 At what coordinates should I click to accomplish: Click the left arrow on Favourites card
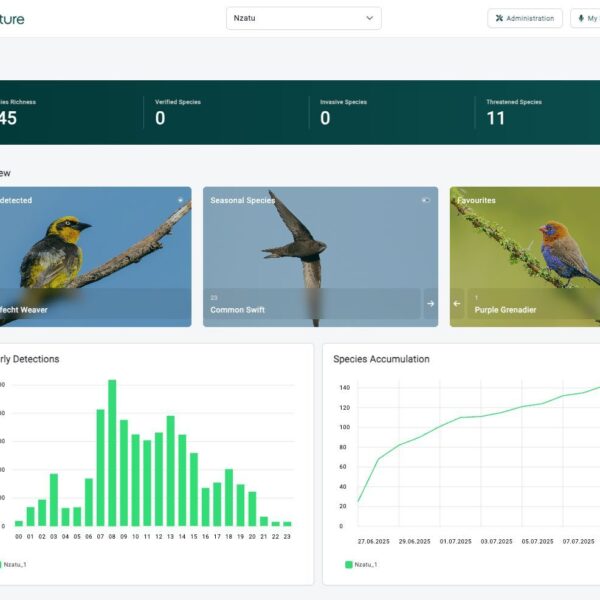coord(457,304)
